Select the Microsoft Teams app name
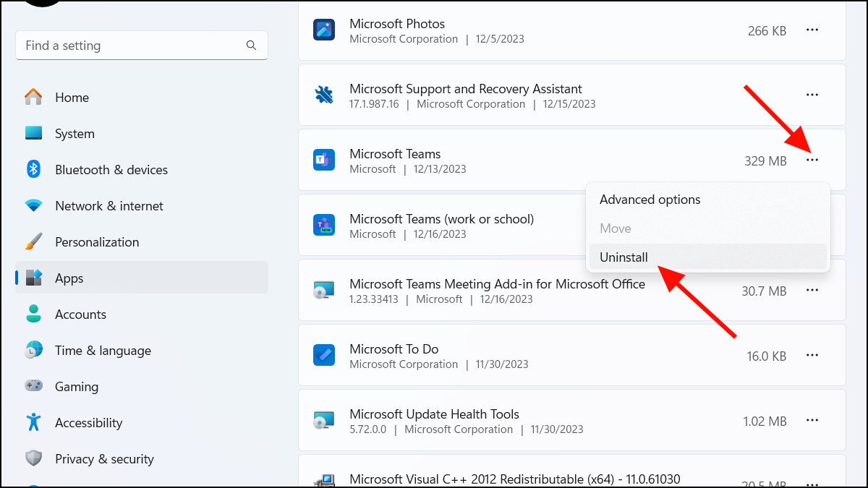The height and width of the screenshot is (488, 868). click(395, 154)
